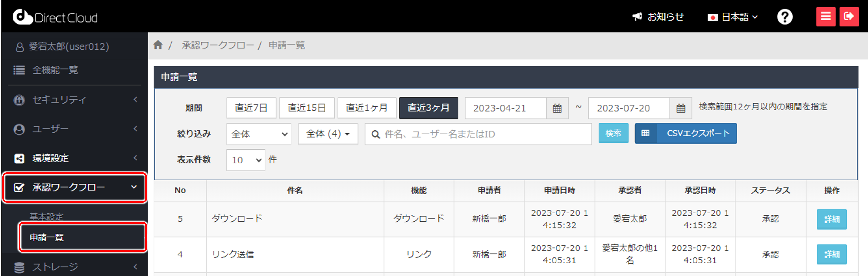868x276 pixels.
Task: Click the red hamburger menu icon
Action: (825, 17)
